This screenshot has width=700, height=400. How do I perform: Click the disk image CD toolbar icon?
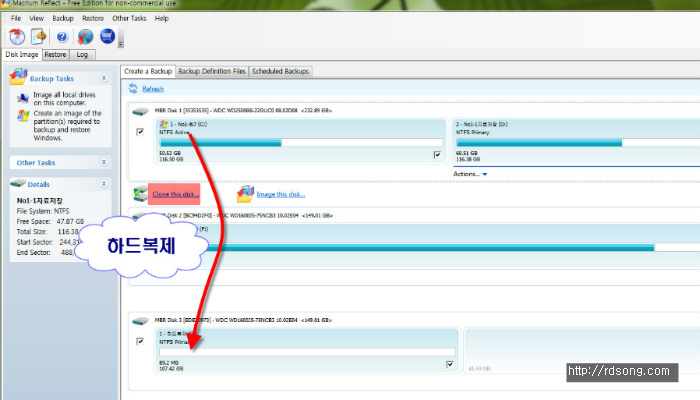pyautogui.click(x=17, y=37)
